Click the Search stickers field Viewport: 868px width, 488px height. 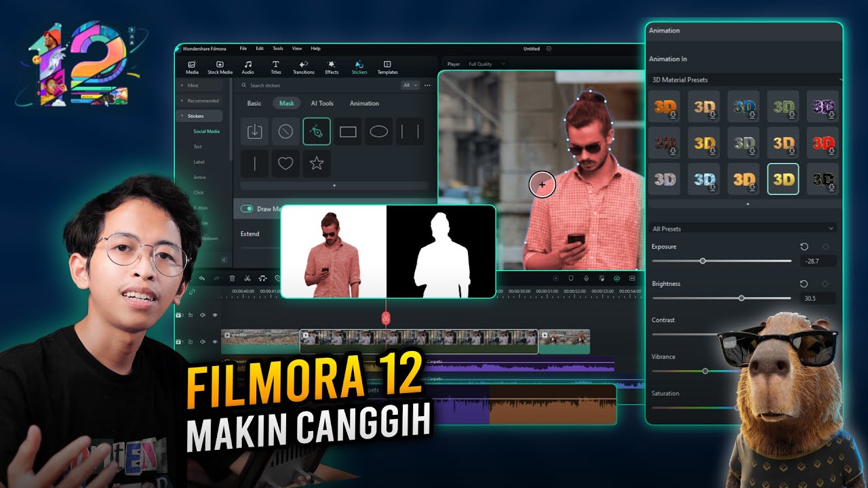pyautogui.click(x=317, y=85)
